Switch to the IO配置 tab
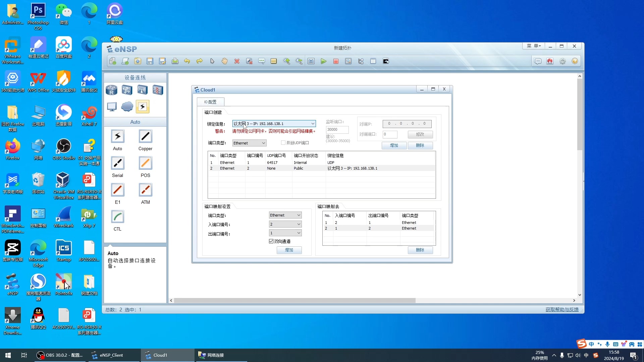 tap(210, 101)
